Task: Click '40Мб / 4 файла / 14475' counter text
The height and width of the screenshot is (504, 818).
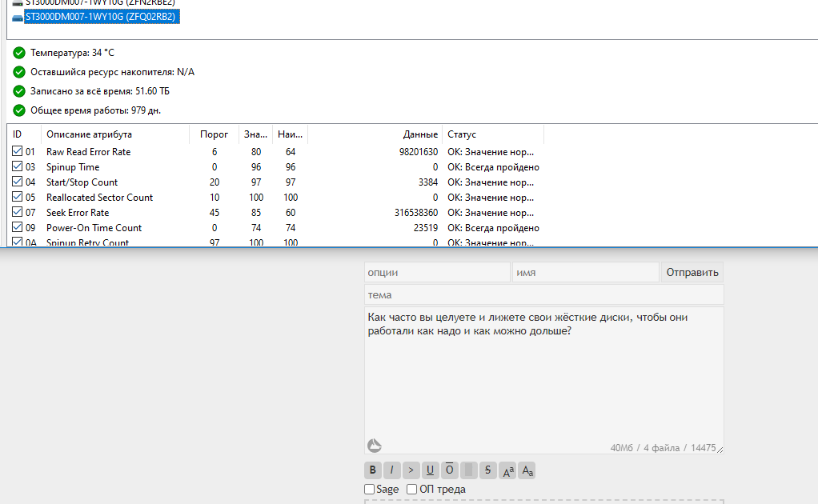Action: (x=663, y=448)
